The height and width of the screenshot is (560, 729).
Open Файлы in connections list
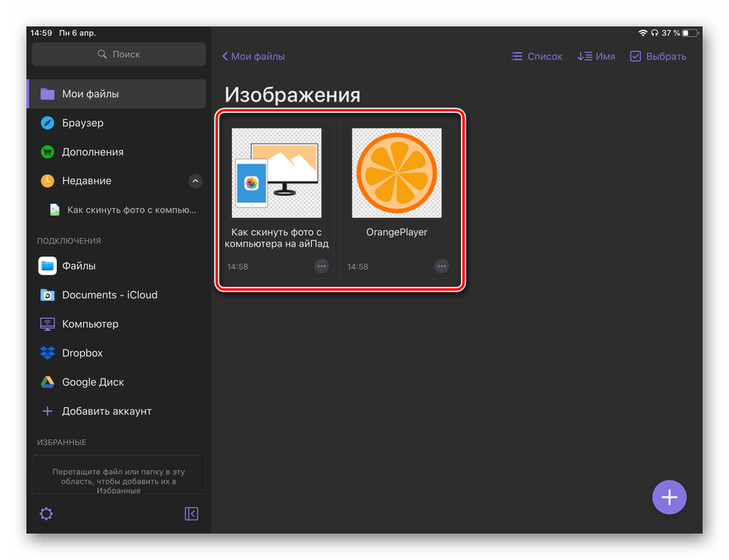[78, 266]
